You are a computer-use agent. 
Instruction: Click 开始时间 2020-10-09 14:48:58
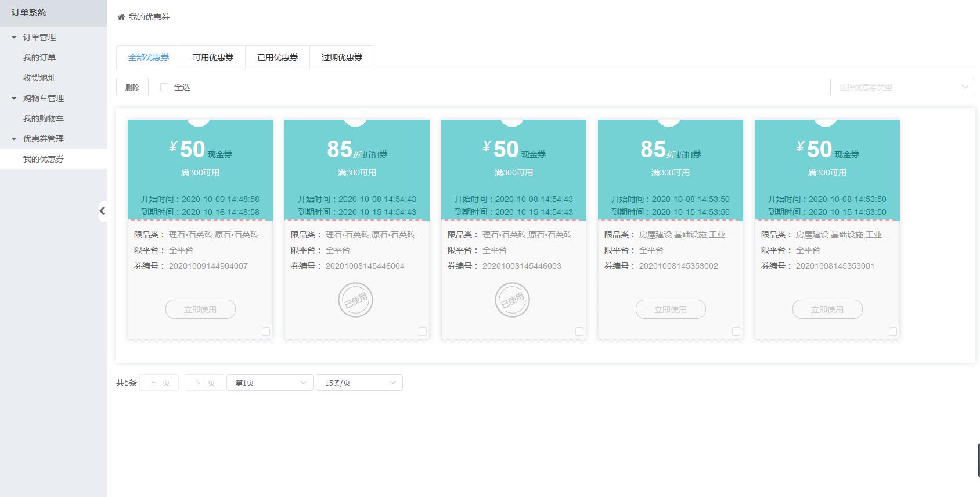tap(200, 199)
